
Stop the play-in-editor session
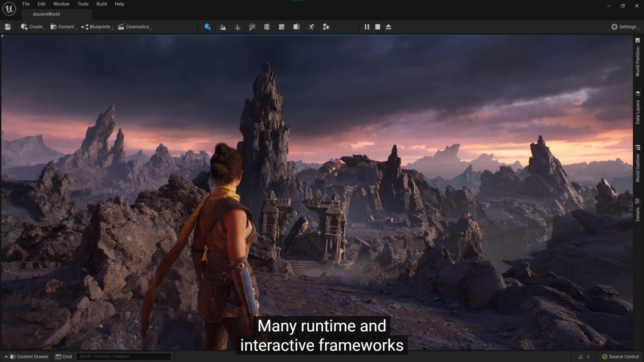378,27
